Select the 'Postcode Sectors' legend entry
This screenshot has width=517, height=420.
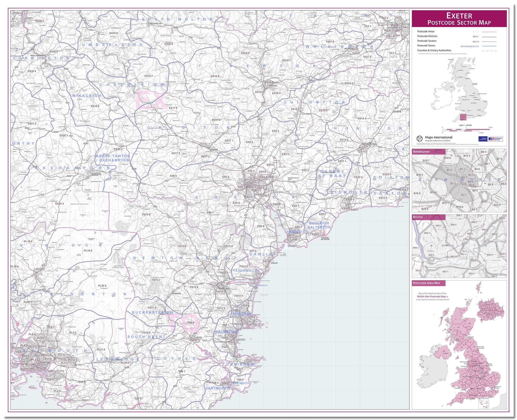427,41
